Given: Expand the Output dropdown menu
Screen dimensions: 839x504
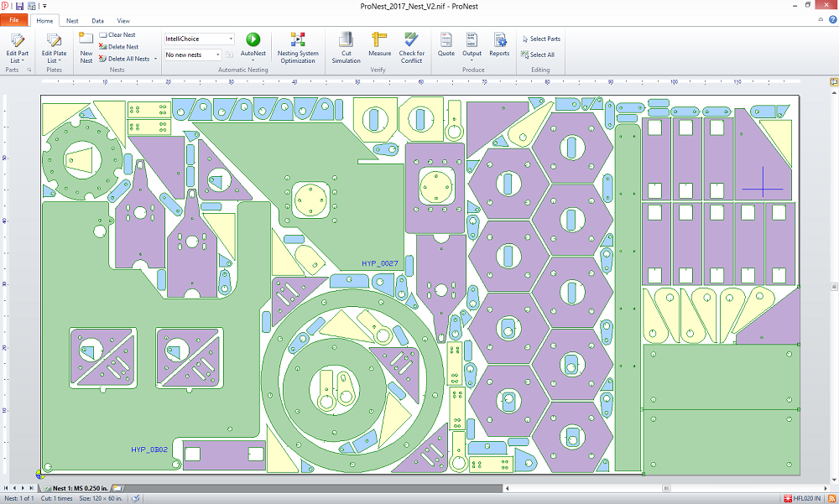Looking at the screenshot, I should [472, 60].
